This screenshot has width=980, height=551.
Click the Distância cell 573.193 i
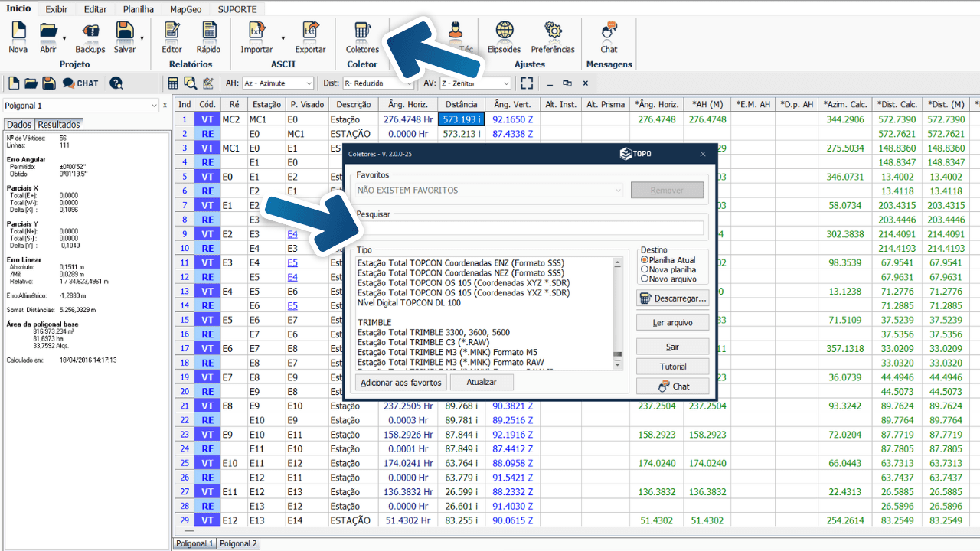(462, 119)
